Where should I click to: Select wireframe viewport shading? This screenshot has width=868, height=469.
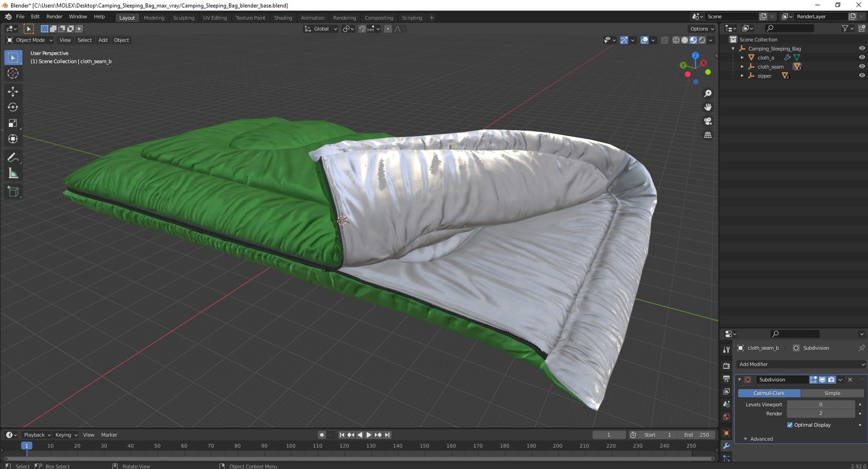coord(676,40)
